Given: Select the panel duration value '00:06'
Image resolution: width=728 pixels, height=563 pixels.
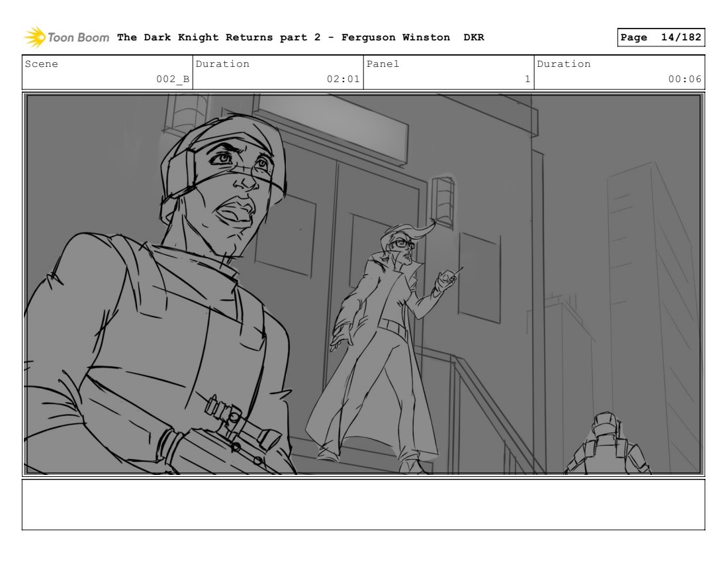Looking at the screenshot, I should [685, 79].
